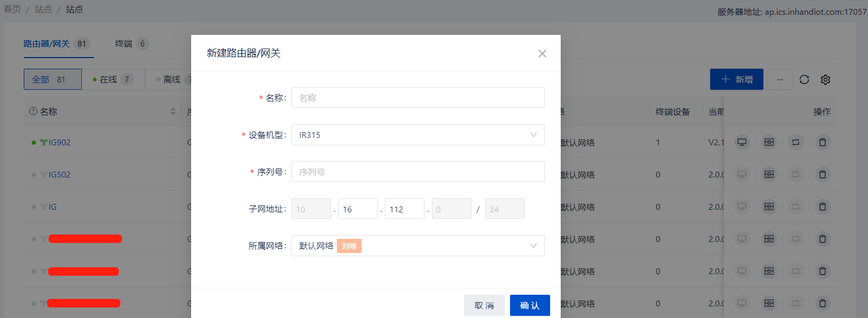Filter list by 在线 devices

pyautogui.click(x=112, y=79)
